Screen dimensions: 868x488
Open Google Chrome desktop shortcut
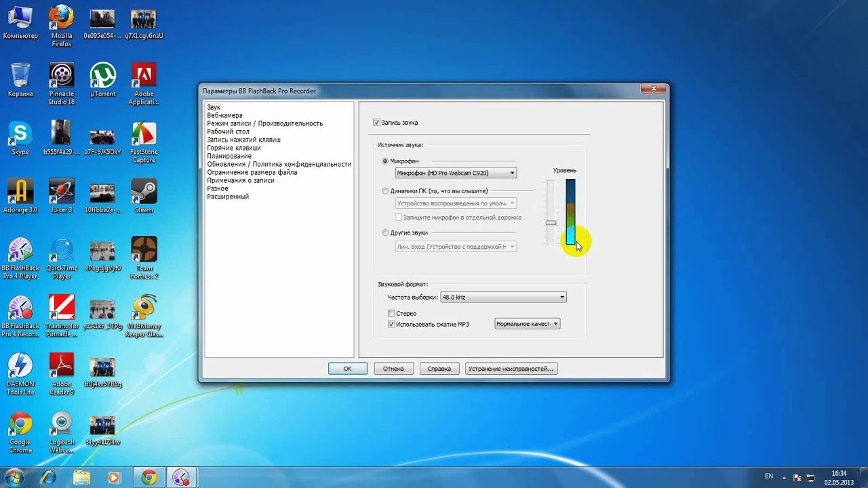point(20,433)
